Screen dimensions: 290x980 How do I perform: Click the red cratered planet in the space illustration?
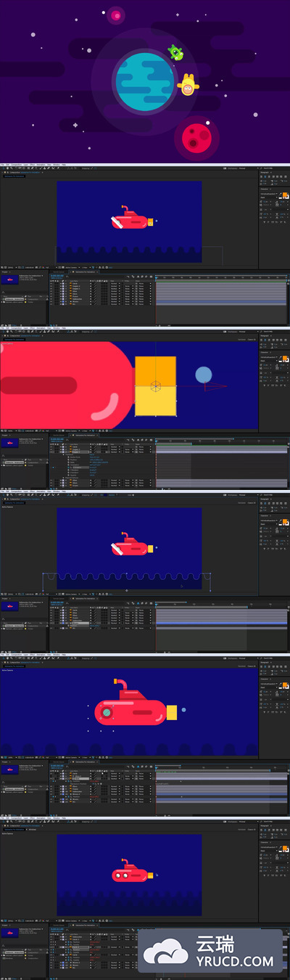pyautogui.click(x=196, y=135)
